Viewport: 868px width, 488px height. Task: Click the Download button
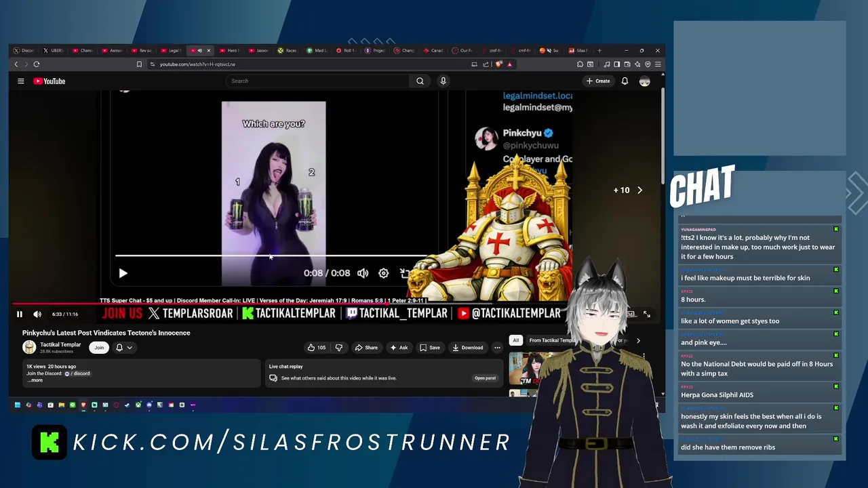pos(468,348)
